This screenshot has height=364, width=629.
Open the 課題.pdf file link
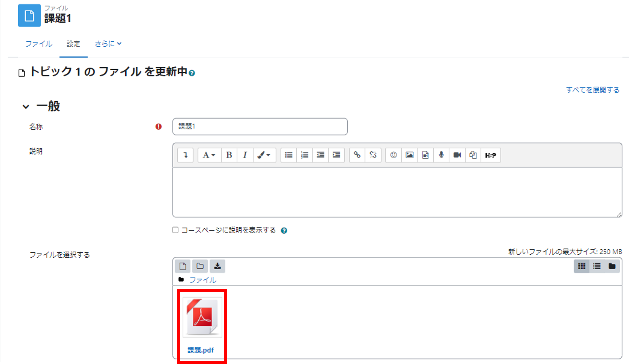coord(201,350)
